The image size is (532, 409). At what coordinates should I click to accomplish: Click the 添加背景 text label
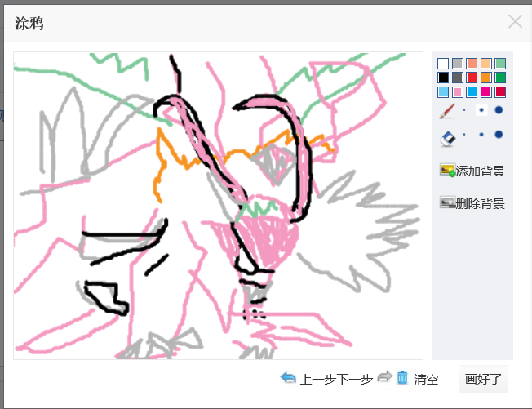(480, 171)
